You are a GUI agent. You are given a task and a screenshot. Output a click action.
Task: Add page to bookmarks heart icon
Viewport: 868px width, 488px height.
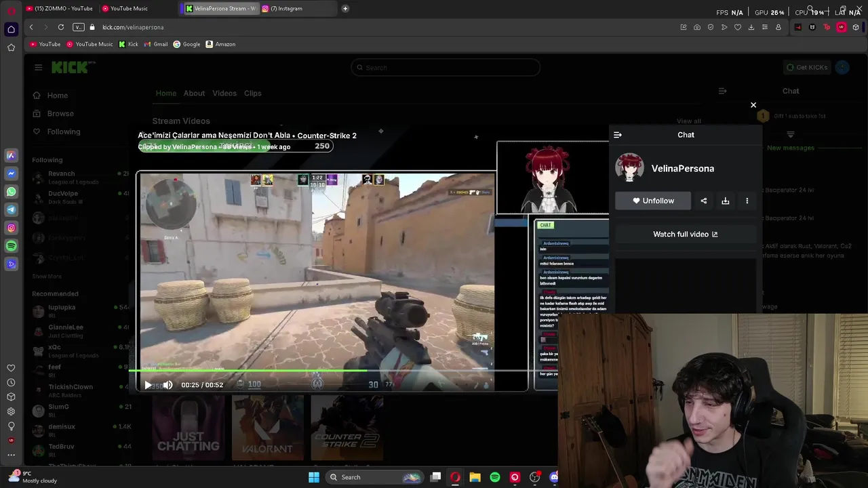(738, 27)
